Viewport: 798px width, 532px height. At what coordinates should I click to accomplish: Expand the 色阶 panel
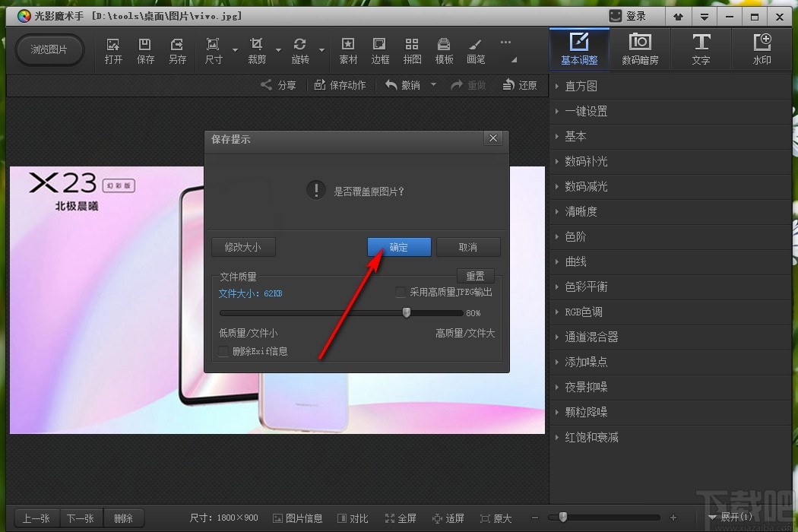click(670, 236)
